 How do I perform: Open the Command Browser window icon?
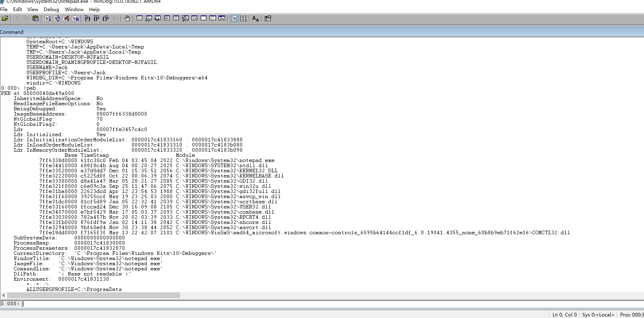click(222, 18)
